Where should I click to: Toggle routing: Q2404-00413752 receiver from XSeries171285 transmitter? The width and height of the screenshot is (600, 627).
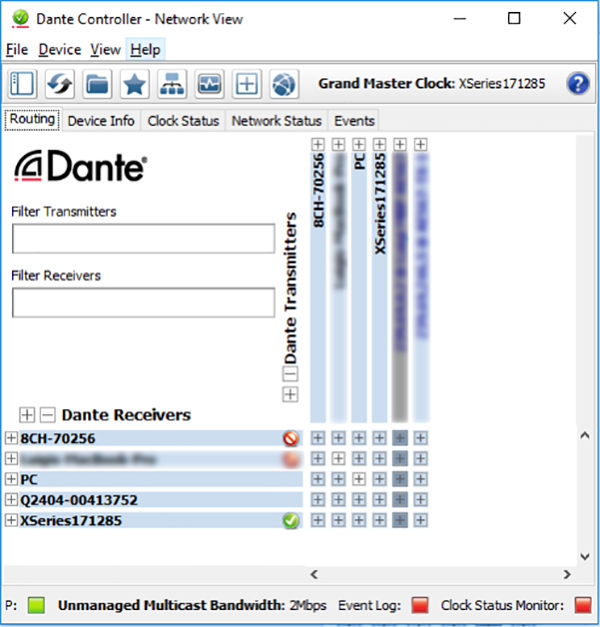(x=380, y=499)
